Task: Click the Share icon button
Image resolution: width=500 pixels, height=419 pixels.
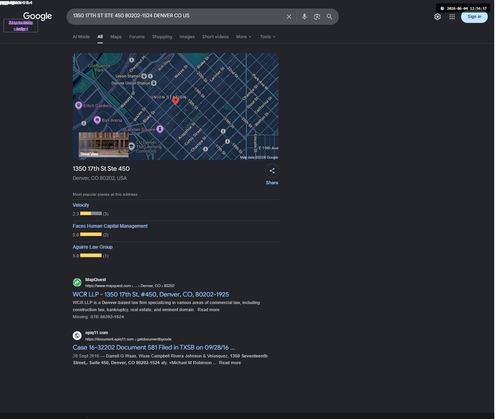Action: click(272, 171)
